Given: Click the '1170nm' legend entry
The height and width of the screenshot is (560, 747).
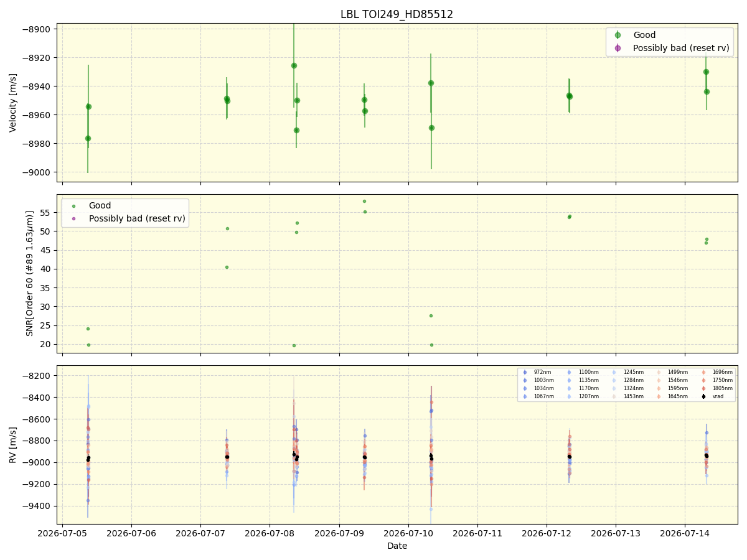Looking at the screenshot, I should [588, 388].
